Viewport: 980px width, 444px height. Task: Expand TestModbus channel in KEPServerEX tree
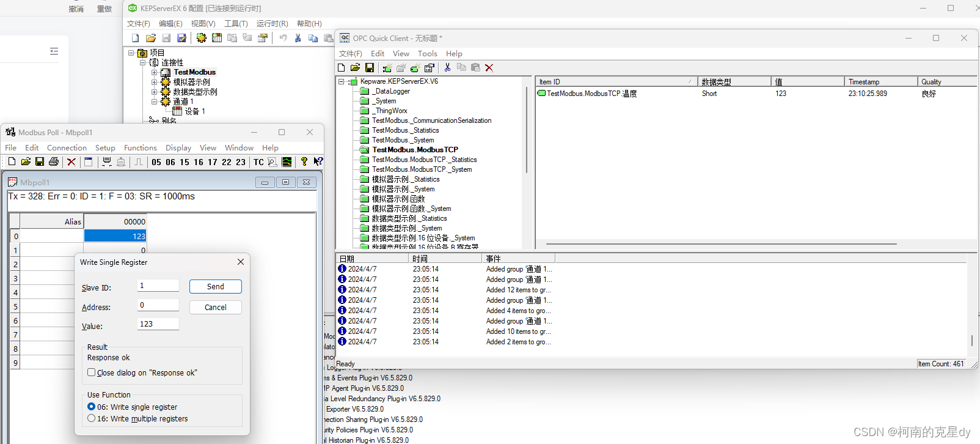tap(154, 72)
